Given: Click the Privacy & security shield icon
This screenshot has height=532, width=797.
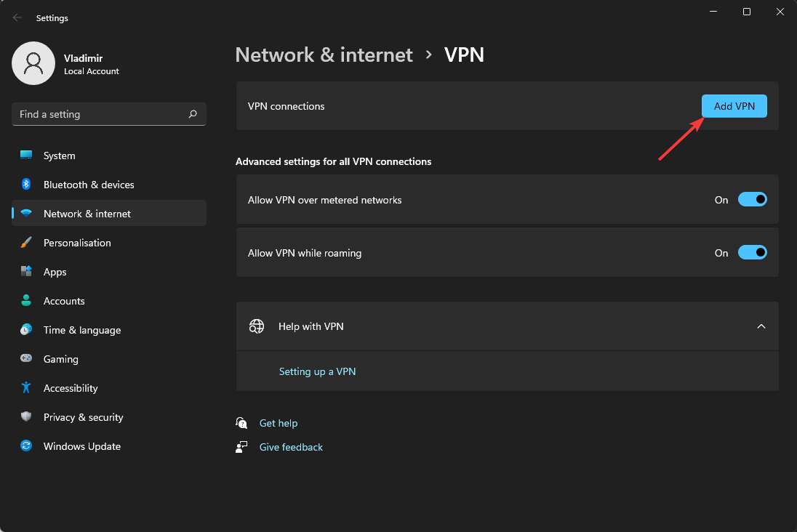Looking at the screenshot, I should tap(26, 417).
